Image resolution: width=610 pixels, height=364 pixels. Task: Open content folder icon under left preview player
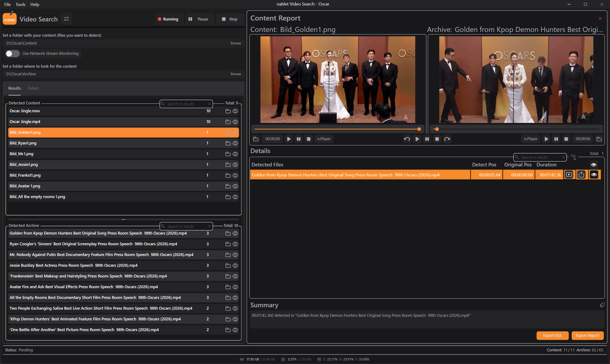click(x=256, y=139)
